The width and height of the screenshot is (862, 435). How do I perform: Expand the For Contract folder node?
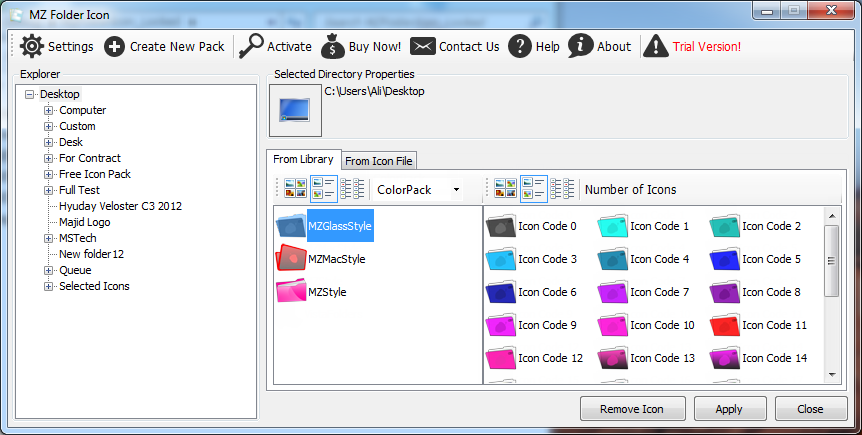[49, 158]
